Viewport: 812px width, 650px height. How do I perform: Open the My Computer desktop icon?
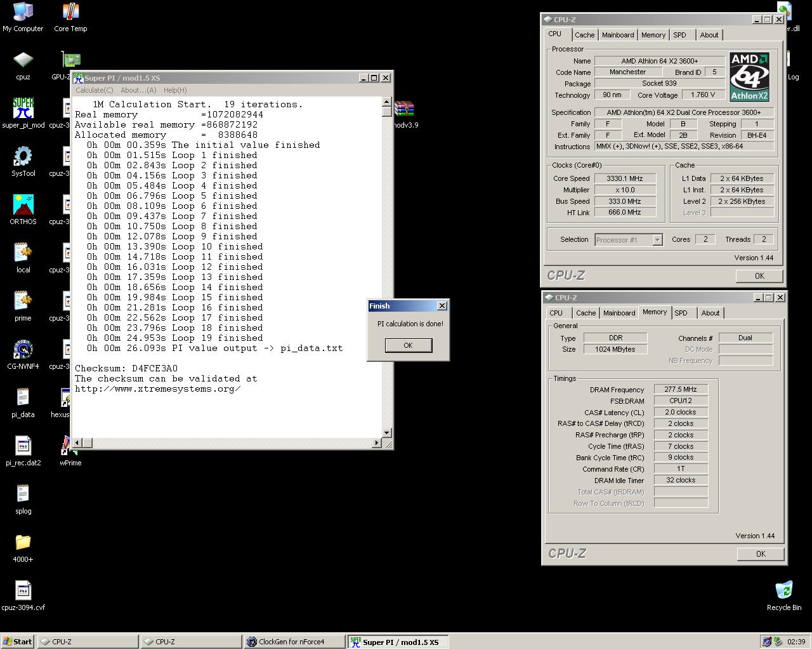23,17
